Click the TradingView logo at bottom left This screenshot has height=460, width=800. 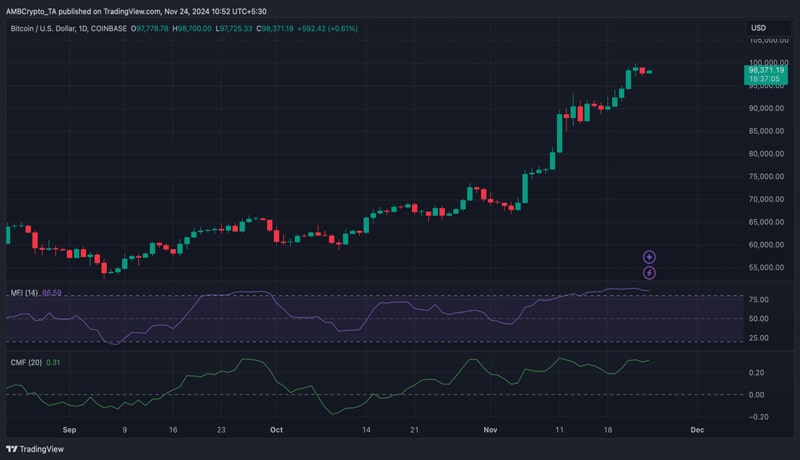tap(35, 449)
